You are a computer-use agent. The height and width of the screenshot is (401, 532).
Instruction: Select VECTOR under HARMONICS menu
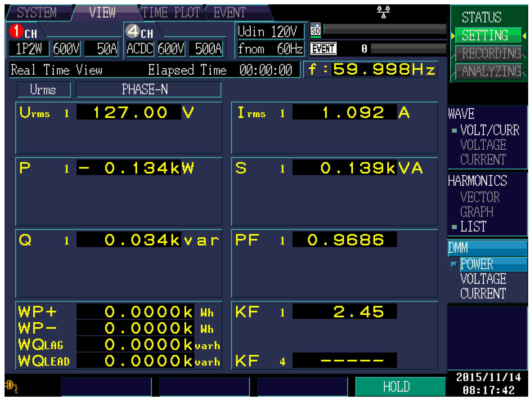[480, 197]
